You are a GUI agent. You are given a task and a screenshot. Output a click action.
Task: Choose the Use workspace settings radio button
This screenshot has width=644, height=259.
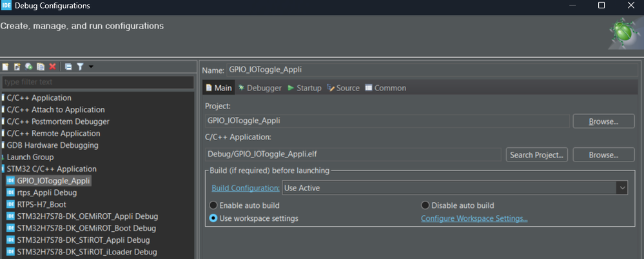point(214,218)
